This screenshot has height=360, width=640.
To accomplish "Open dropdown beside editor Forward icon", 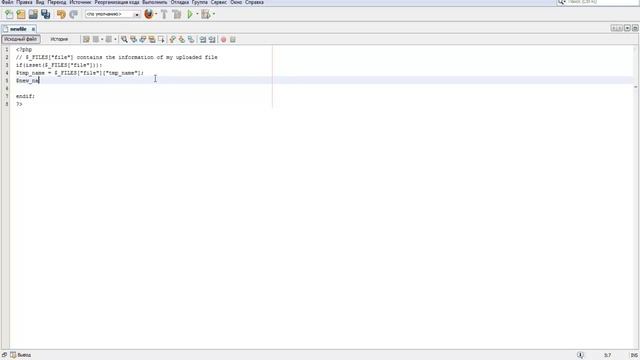I will (x=115, y=39).
